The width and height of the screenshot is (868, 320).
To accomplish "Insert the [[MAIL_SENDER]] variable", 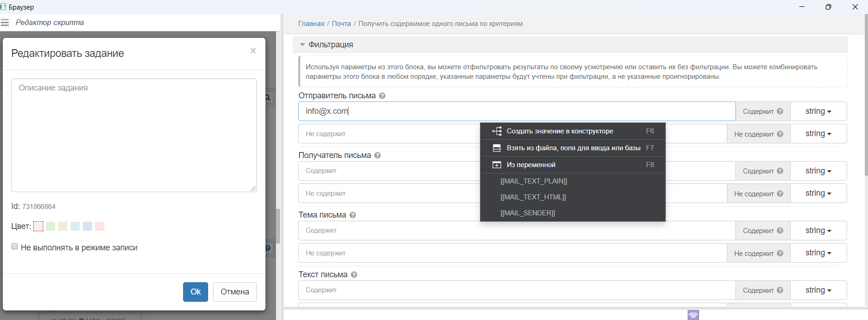I will pyautogui.click(x=527, y=213).
